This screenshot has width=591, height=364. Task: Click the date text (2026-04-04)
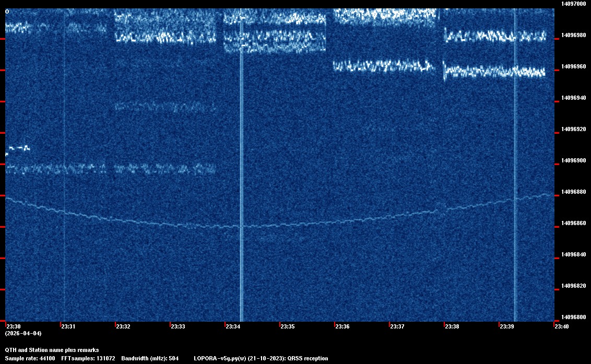[x=23, y=333]
